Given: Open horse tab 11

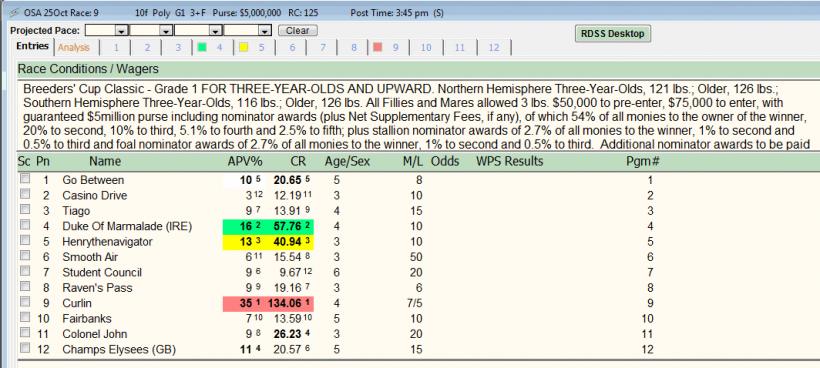Looking at the screenshot, I should tap(460, 48).
